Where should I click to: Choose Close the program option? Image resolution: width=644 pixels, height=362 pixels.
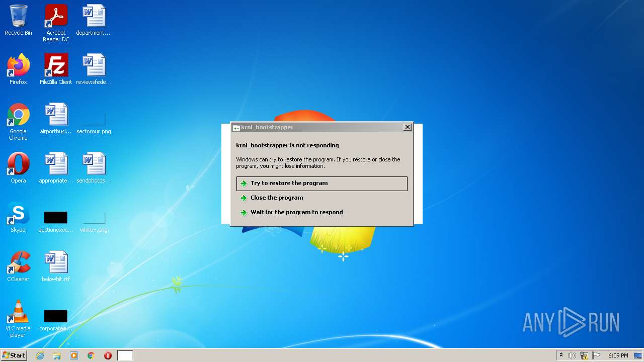pyautogui.click(x=322, y=198)
